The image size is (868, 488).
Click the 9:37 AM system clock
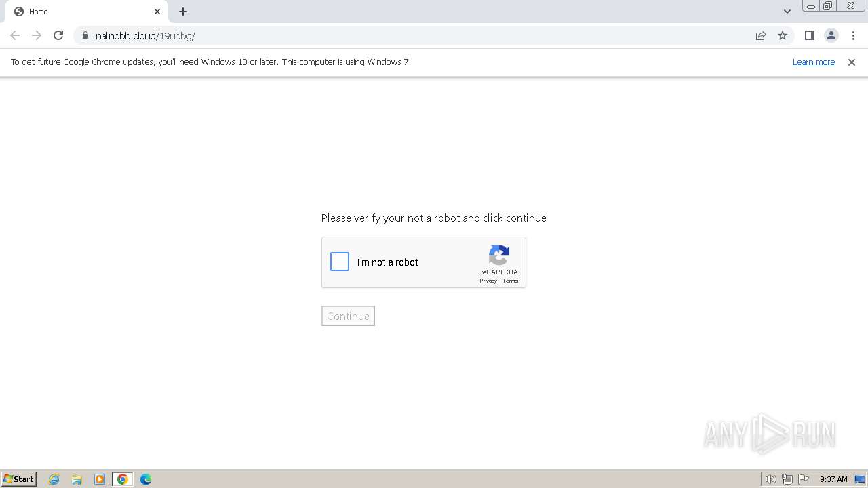pyautogui.click(x=833, y=479)
